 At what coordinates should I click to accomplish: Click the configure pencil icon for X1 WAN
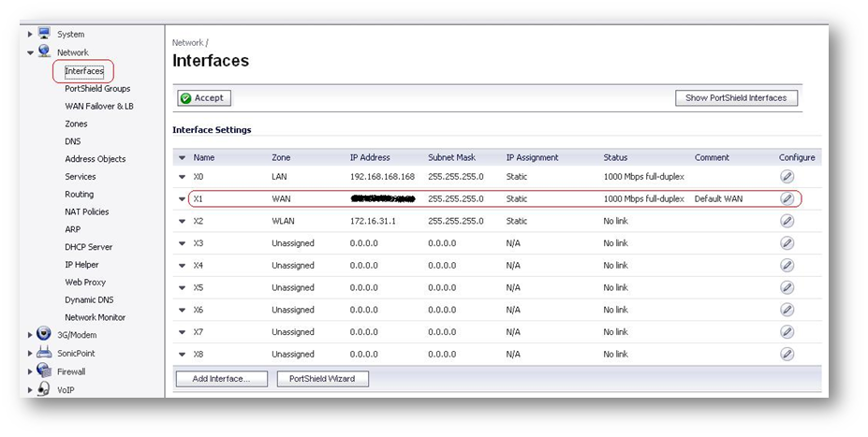(787, 198)
